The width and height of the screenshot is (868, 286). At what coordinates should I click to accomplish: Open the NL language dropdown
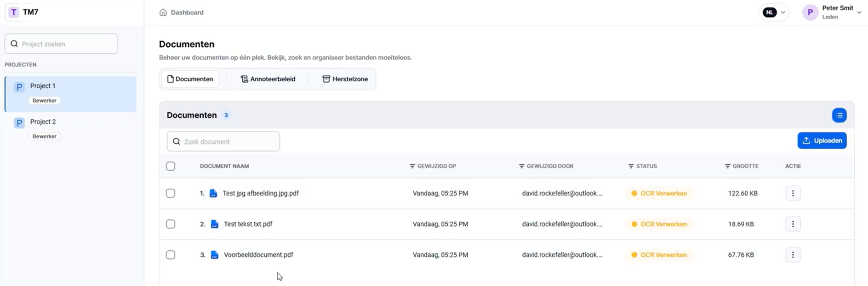[x=774, y=12]
